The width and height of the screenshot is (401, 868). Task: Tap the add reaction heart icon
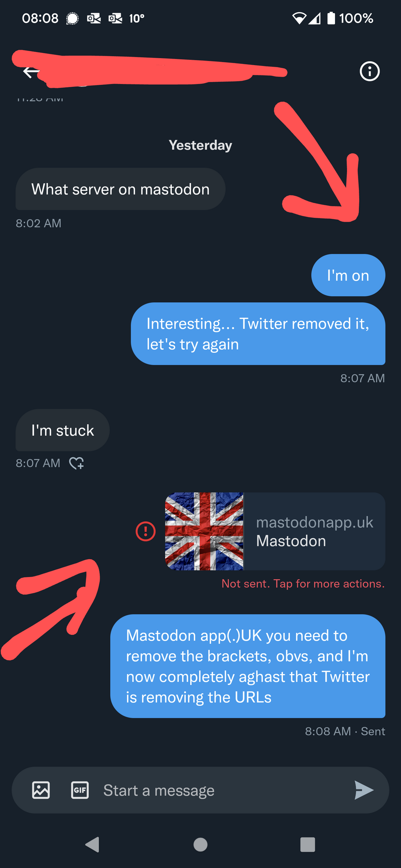77,463
